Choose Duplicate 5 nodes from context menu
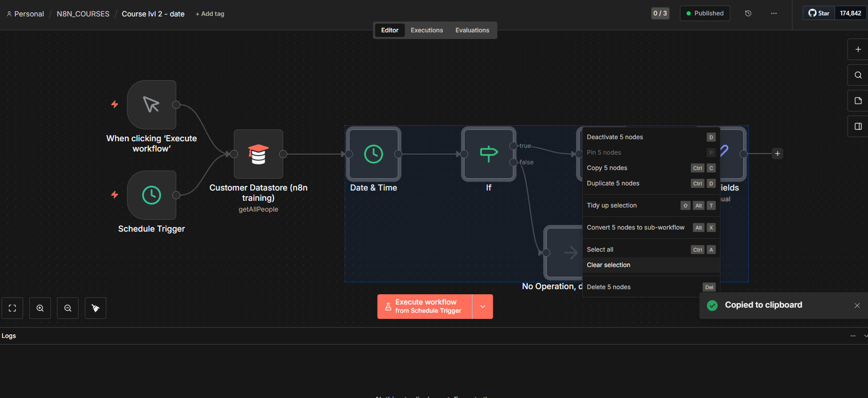Viewport: 868px width, 398px height. (613, 183)
